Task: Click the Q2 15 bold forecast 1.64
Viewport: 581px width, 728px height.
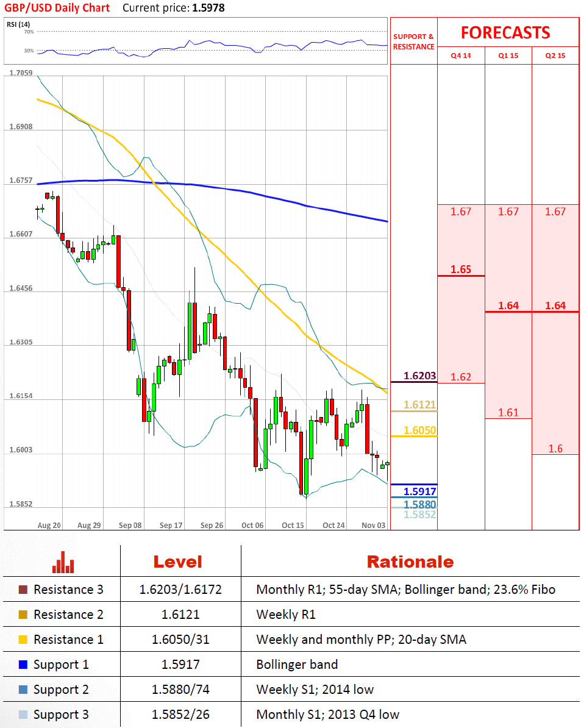Action: (x=555, y=306)
